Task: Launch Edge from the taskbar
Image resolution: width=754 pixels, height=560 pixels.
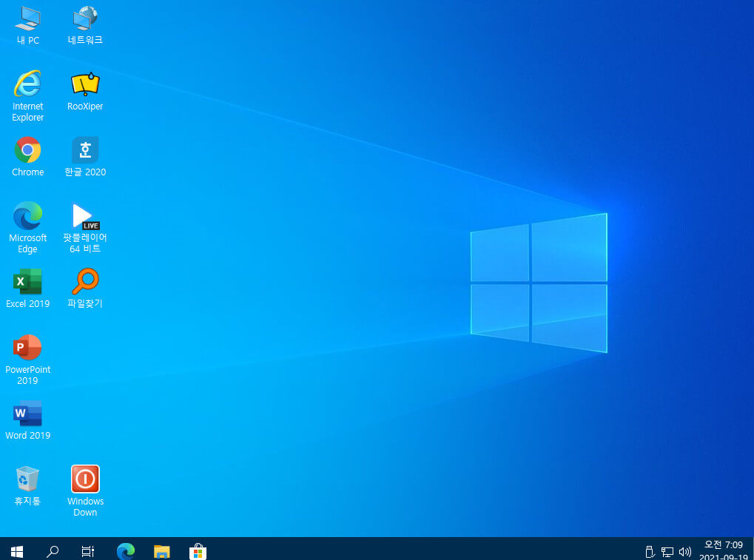Action: pos(126,551)
